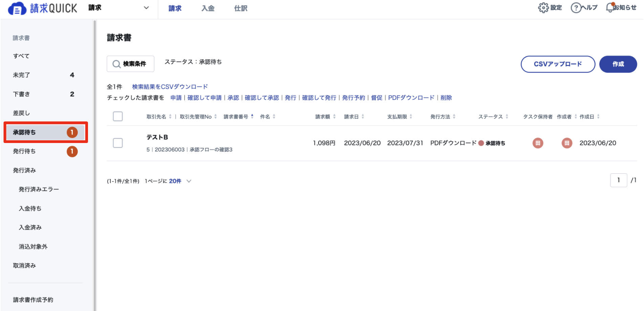Image resolution: width=644 pixels, height=311 pixels.
Task: Click the 削除 link
Action: tap(446, 98)
